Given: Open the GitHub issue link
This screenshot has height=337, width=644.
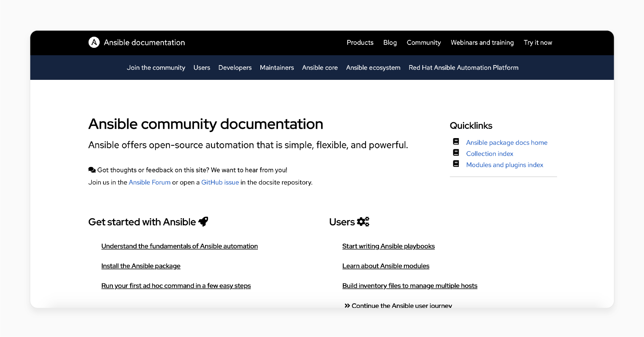Looking at the screenshot, I should tap(220, 182).
